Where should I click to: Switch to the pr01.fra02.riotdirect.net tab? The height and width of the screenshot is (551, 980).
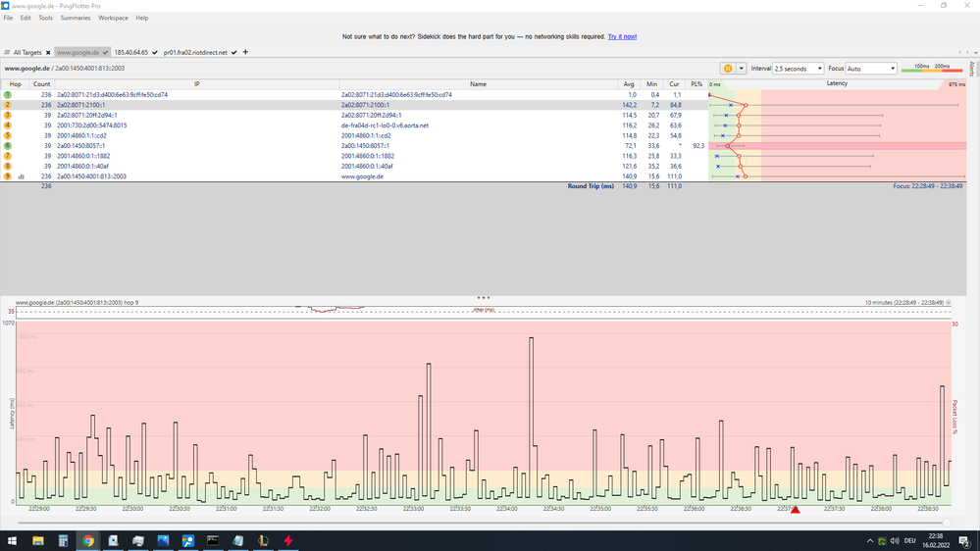pyautogui.click(x=195, y=53)
